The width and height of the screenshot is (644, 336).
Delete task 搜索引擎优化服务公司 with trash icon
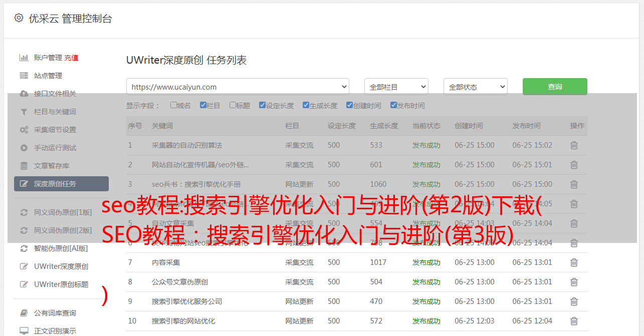[x=574, y=301]
